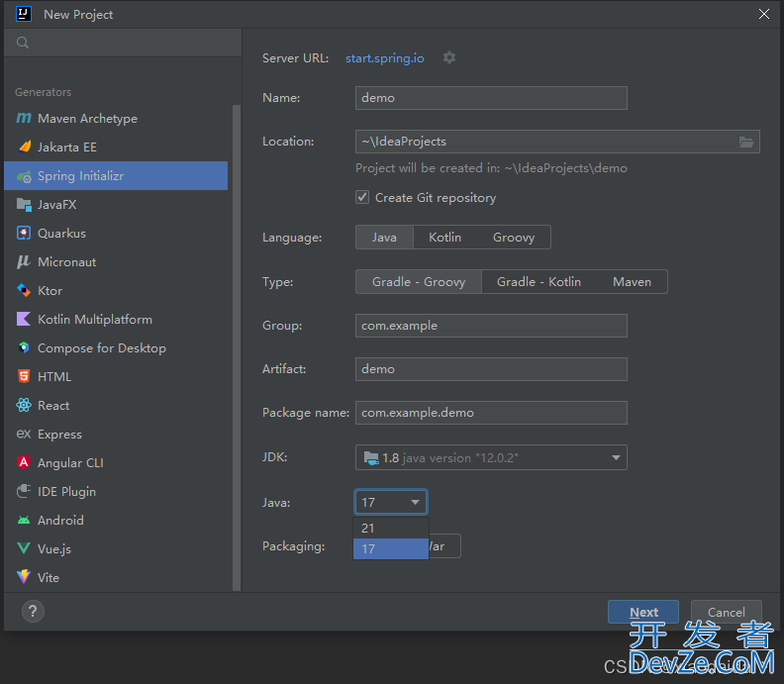
Task: Click the Jakarta EE flame icon
Action: (x=24, y=147)
